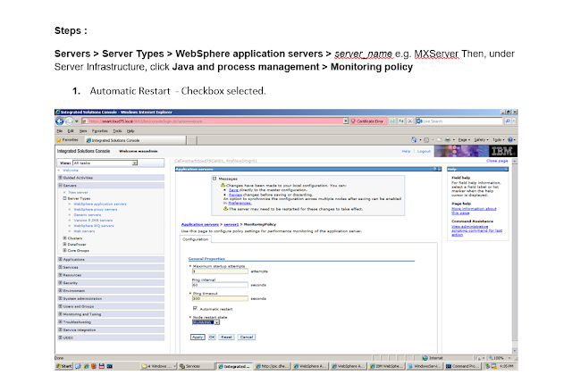The image size is (572, 392).
Task: Click the Windows Start button
Action: click(63, 366)
